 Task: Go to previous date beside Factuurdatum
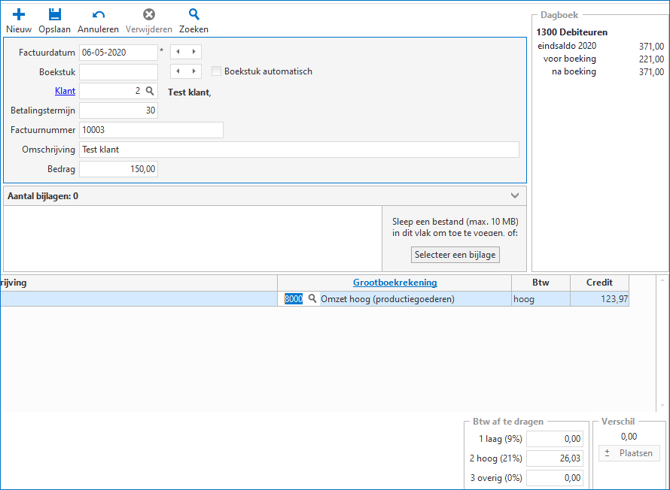point(177,52)
